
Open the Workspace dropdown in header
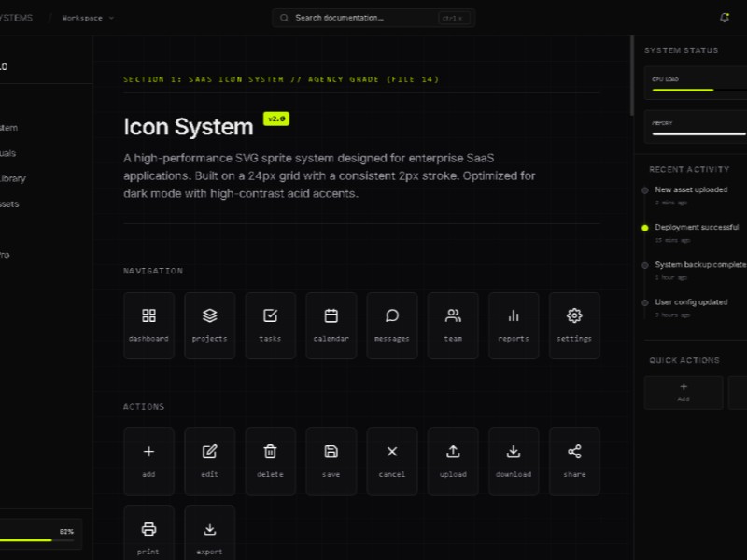88,18
